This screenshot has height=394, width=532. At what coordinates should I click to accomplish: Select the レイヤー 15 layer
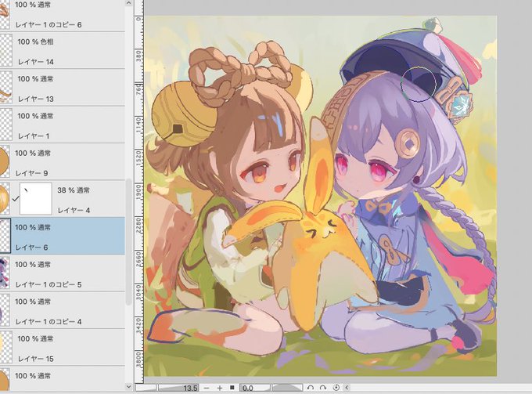click(x=63, y=347)
